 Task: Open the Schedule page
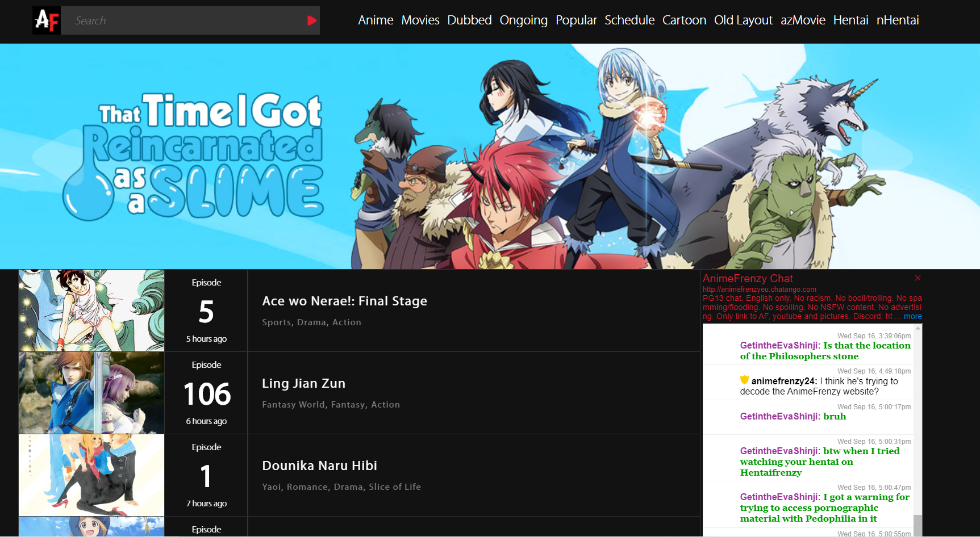(x=629, y=20)
